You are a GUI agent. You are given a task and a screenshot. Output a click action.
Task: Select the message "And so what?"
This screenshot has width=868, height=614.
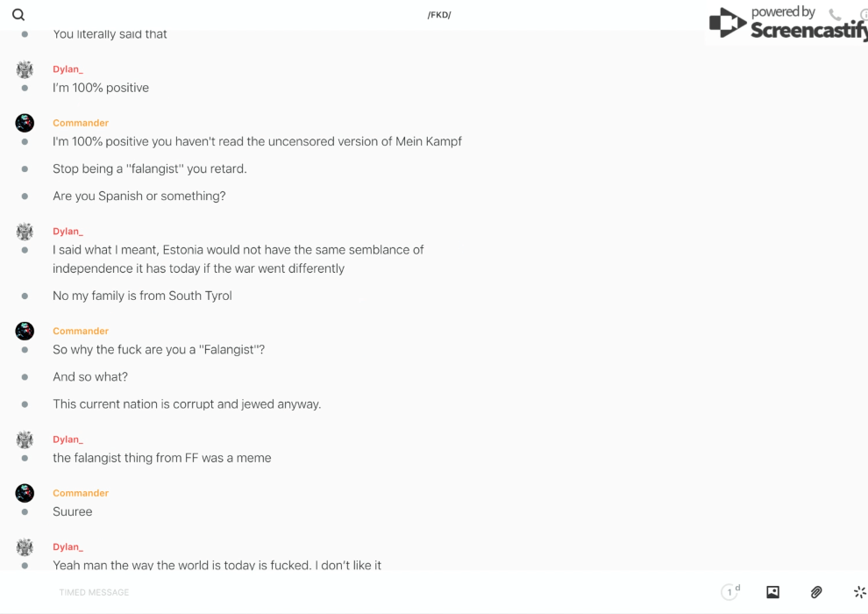90,377
